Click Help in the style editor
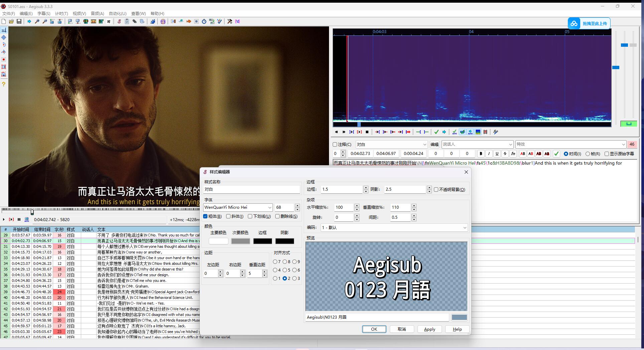Screen dimensions: 644x350 click(x=457, y=329)
